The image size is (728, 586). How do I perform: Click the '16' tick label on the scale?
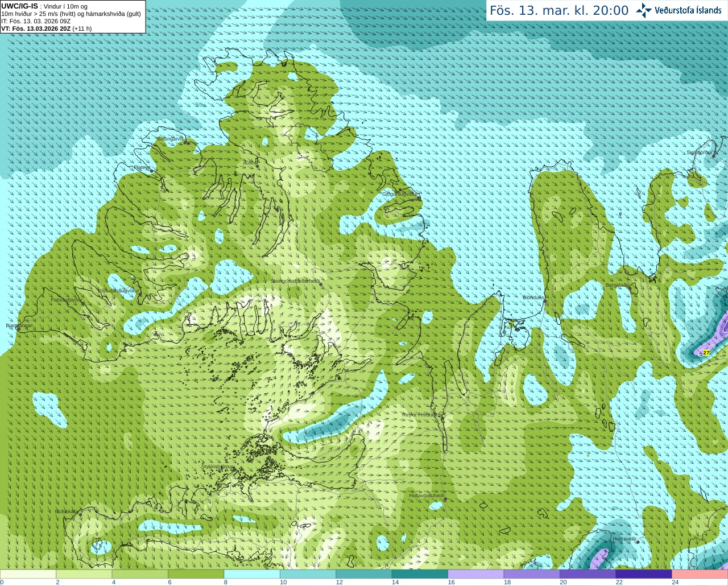(451, 582)
